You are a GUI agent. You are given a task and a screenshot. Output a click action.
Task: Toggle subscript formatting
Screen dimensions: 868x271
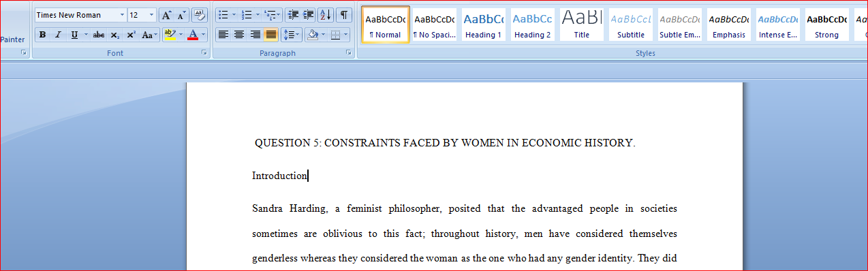114,34
